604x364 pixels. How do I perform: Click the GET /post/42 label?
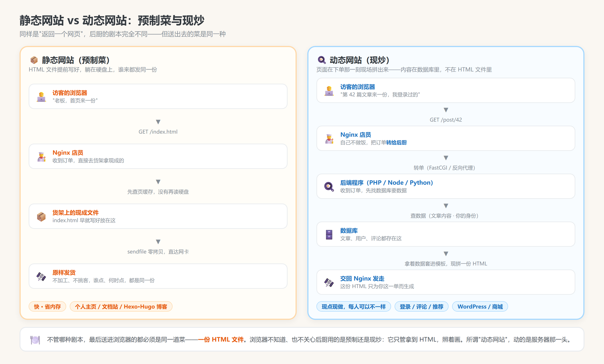446,120
